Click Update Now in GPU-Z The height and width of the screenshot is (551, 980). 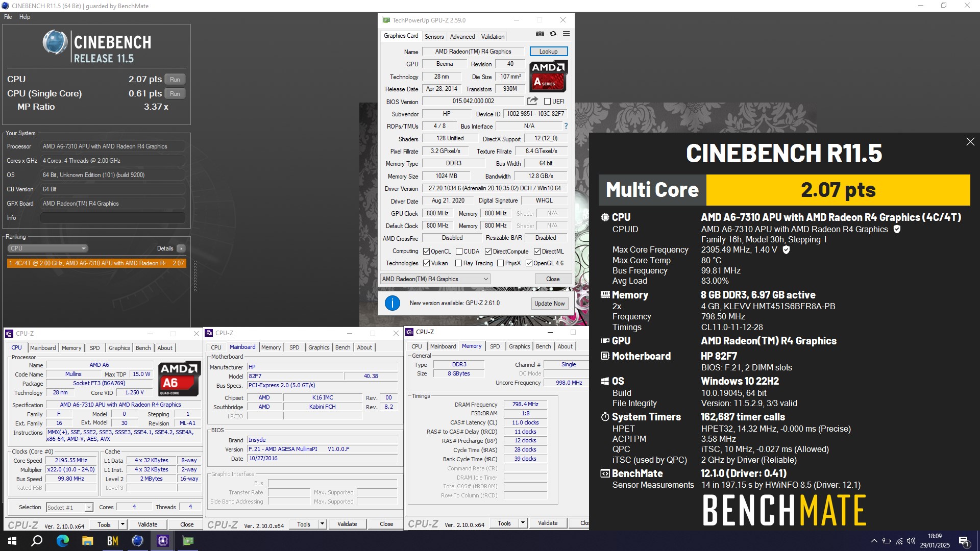(x=549, y=304)
